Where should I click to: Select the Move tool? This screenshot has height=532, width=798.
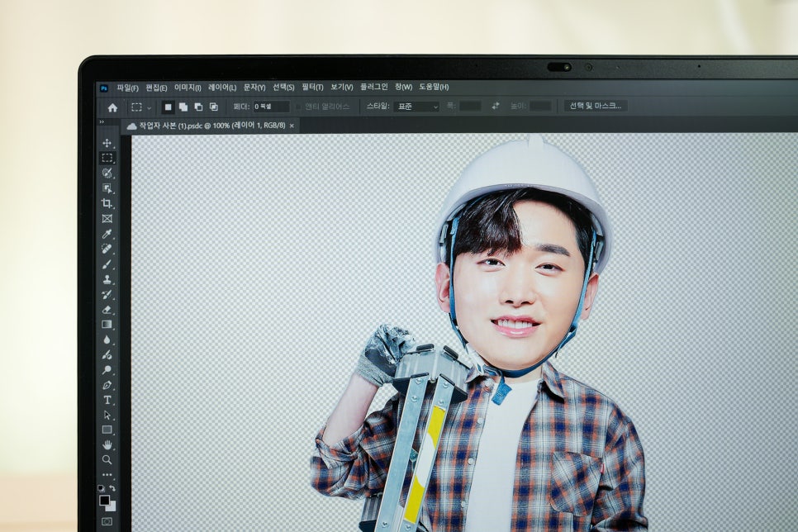point(107,143)
